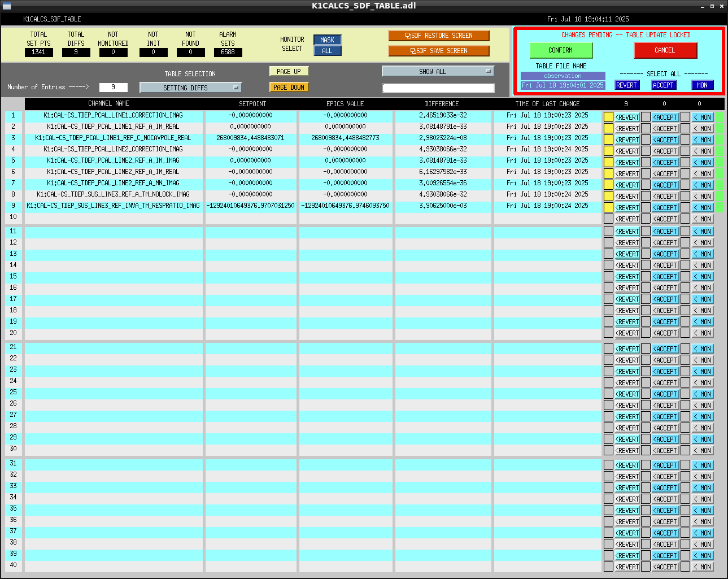The image size is (728, 579).
Task: Click ACCEPT on row 3
Action: (665, 140)
